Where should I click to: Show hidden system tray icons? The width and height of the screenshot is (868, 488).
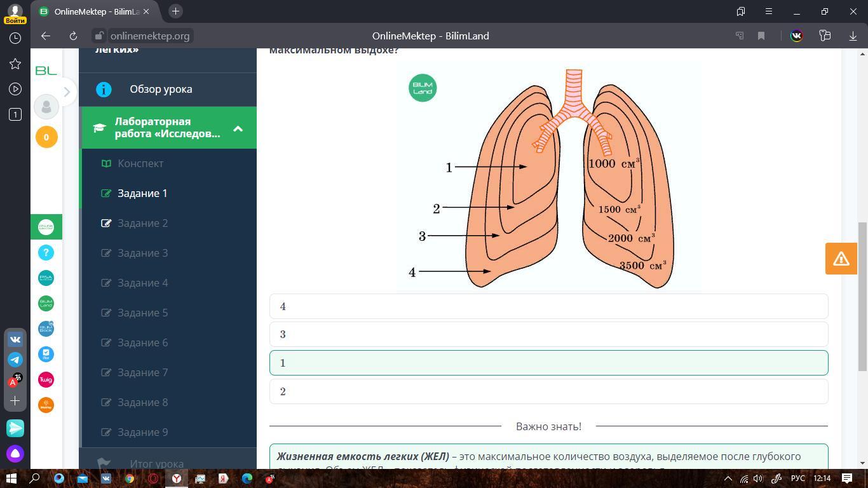(x=728, y=478)
